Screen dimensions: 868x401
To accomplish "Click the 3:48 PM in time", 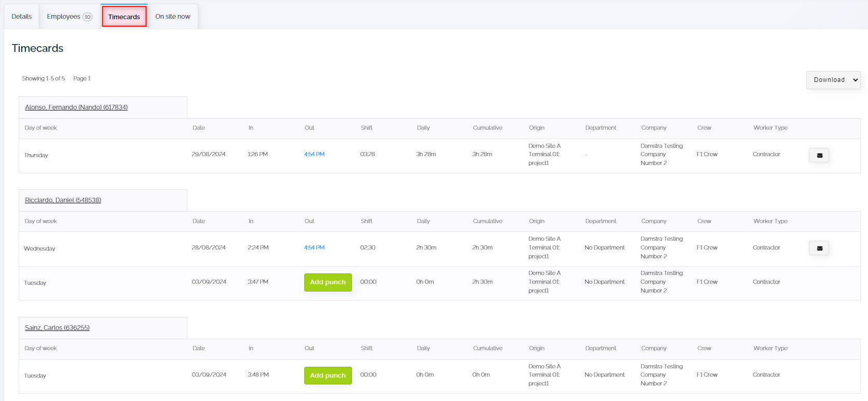I will pos(259,375).
